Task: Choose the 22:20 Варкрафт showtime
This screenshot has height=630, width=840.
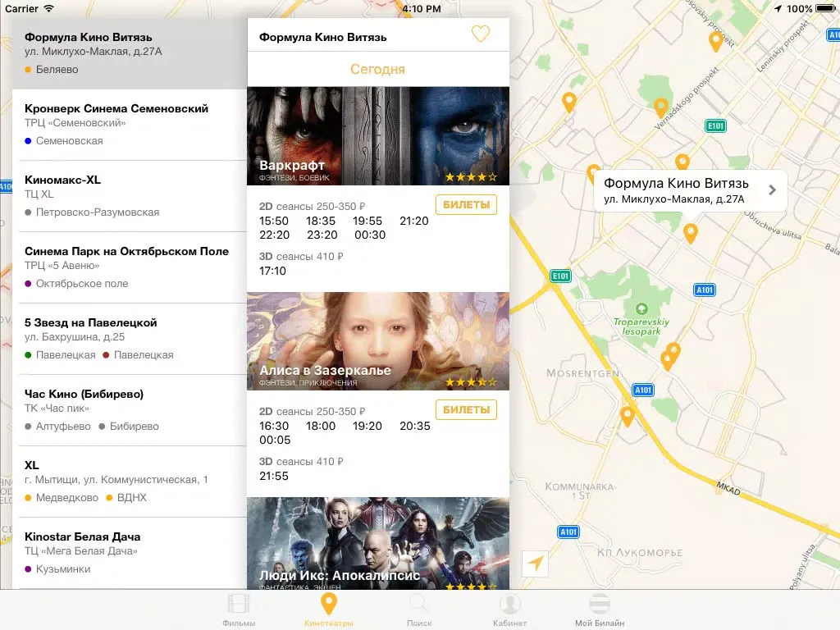Action: [274, 235]
